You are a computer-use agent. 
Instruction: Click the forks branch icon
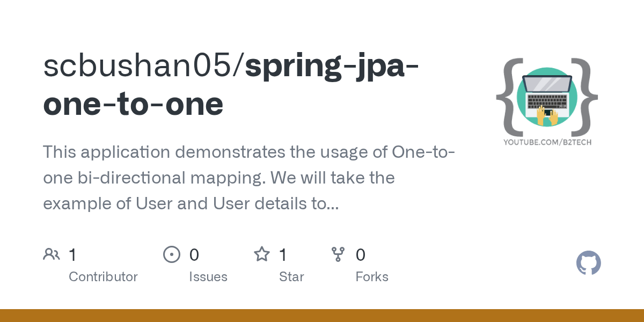coord(338,254)
